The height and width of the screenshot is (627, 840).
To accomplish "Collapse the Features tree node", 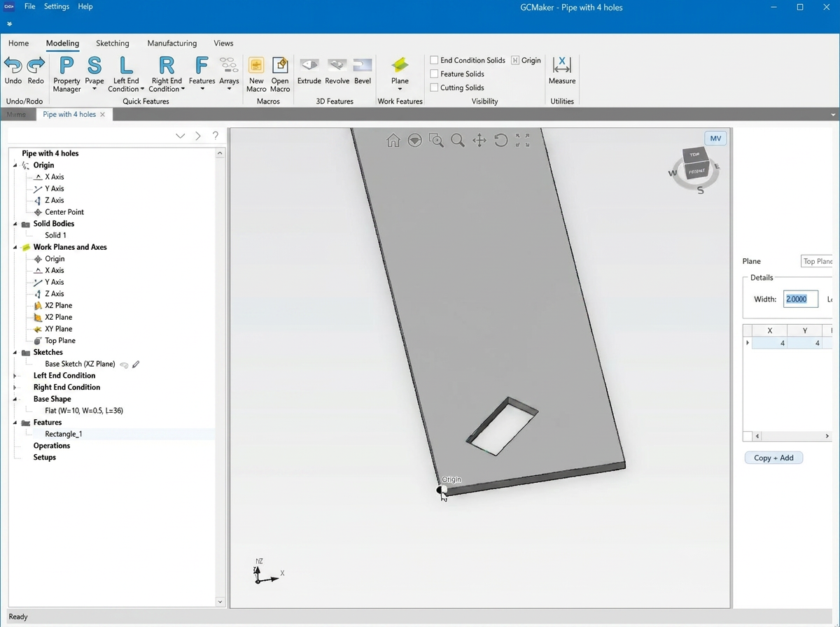I will (15, 423).
